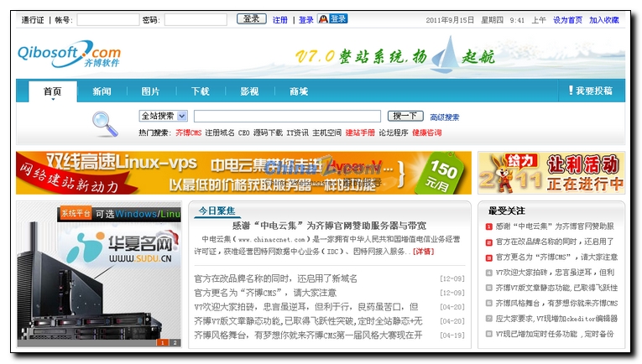This screenshot has width=642, height=364.
Task: Open the 注册 link
Action: coord(280,19)
